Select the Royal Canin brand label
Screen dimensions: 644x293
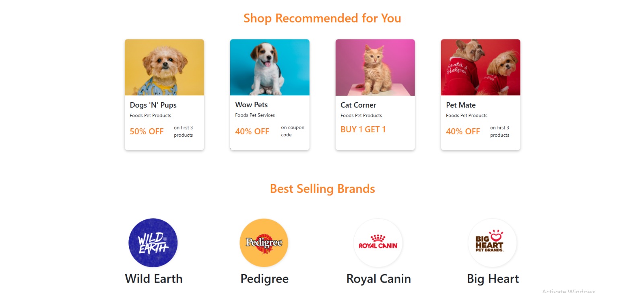click(x=379, y=279)
